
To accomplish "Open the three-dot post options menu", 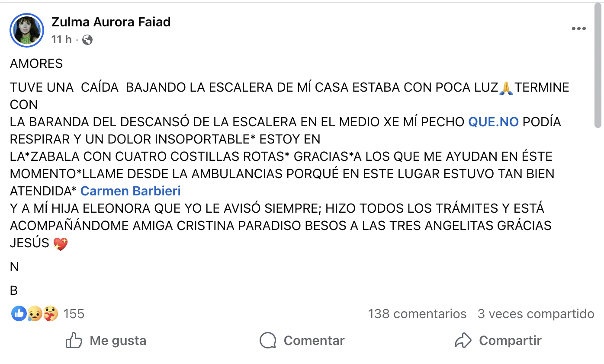I will (x=578, y=29).
